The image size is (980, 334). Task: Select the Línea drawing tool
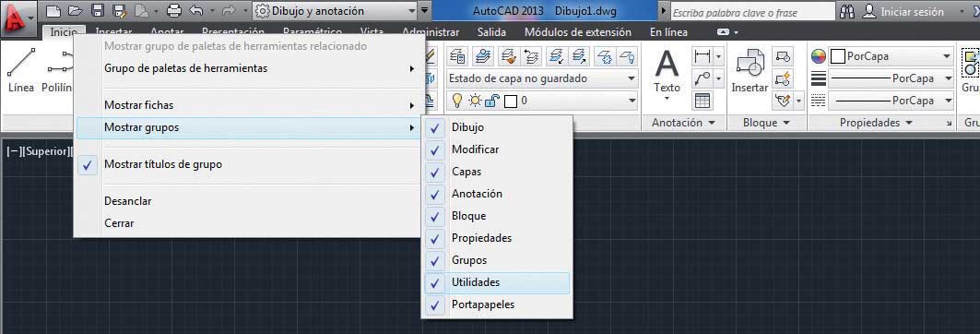21,70
